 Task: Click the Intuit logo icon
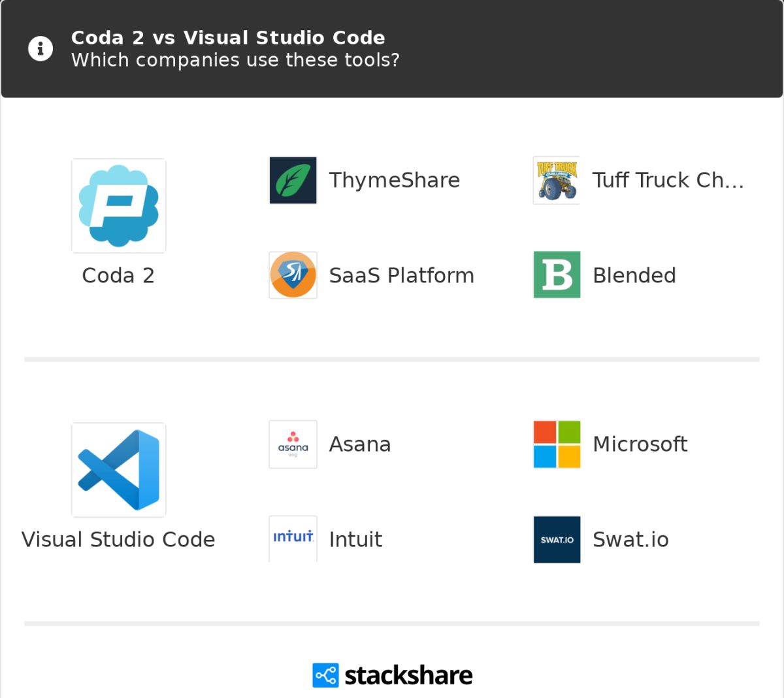293,539
